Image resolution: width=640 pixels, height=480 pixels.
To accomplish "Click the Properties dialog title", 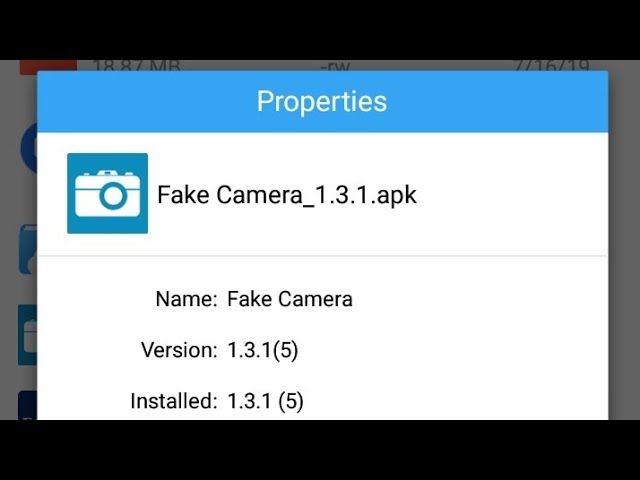I will (x=322, y=101).
